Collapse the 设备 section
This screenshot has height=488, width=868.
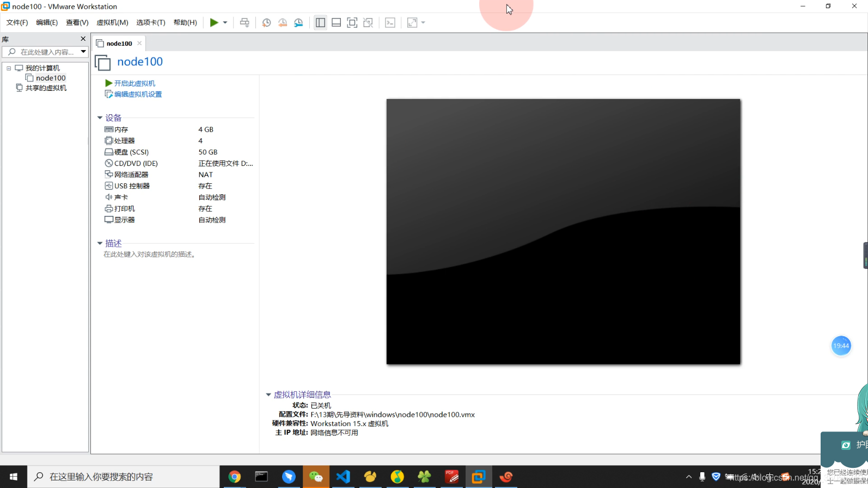click(100, 118)
